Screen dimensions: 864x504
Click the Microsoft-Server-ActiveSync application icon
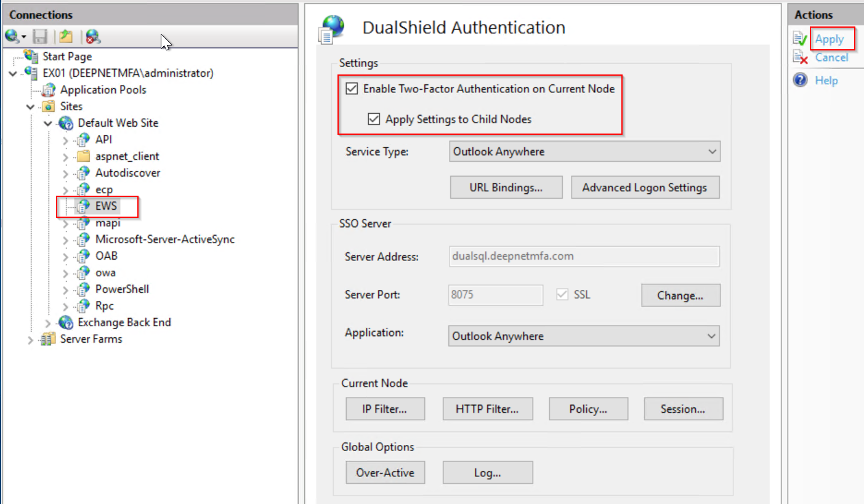click(x=84, y=239)
